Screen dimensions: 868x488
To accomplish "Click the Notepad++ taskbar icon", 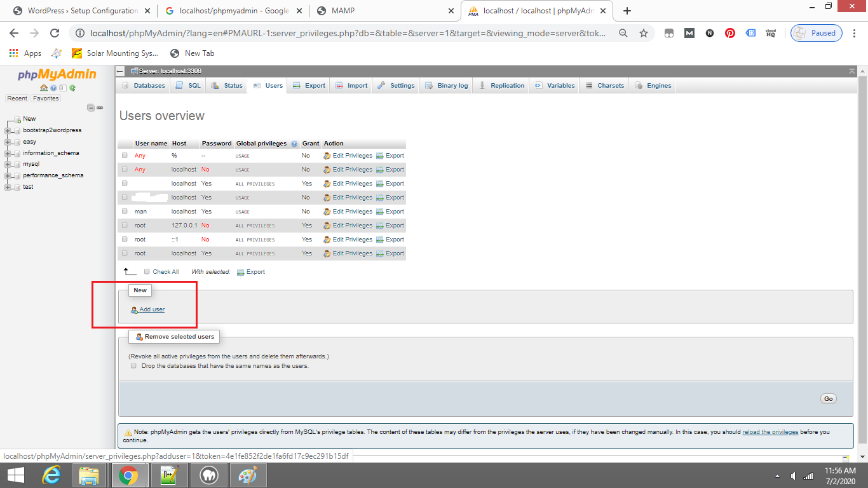I will [x=170, y=475].
